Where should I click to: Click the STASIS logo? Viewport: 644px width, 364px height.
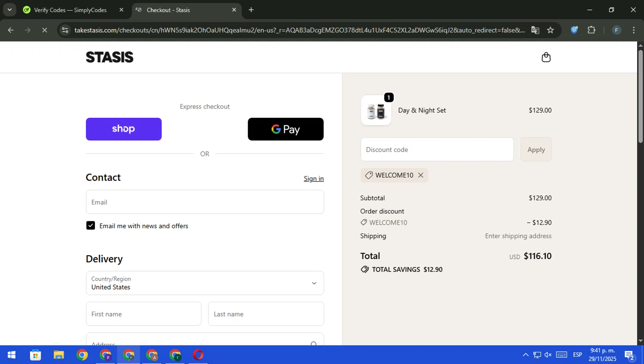pyautogui.click(x=109, y=57)
